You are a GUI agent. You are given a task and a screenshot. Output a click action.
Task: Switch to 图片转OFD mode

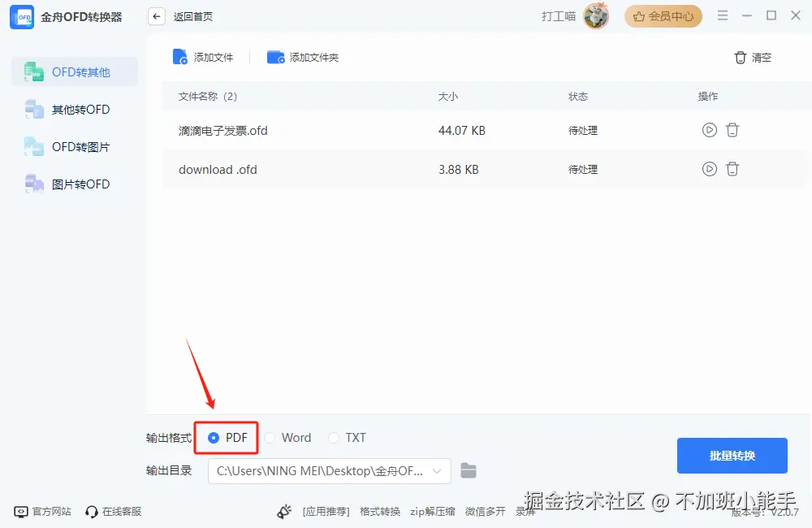pyautogui.click(x=75, y=184)
